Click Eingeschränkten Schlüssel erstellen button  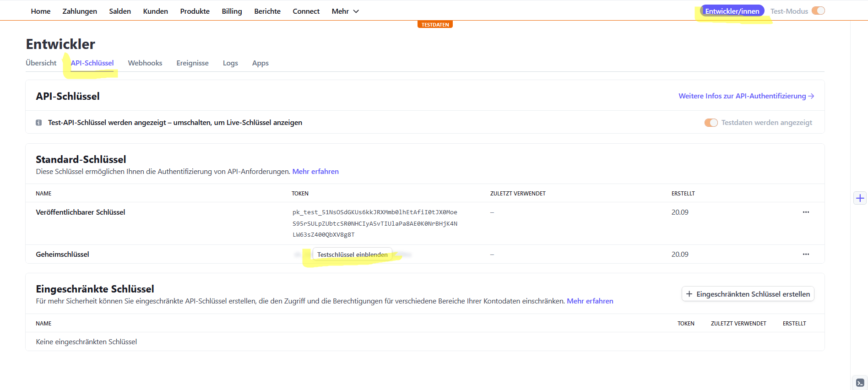click(748, 294)
